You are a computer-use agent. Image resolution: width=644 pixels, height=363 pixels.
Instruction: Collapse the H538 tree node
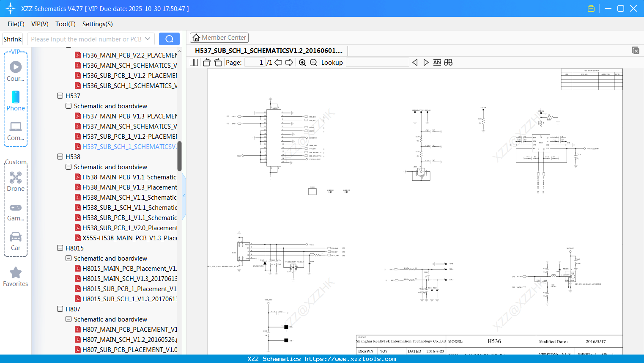[60, 157]
